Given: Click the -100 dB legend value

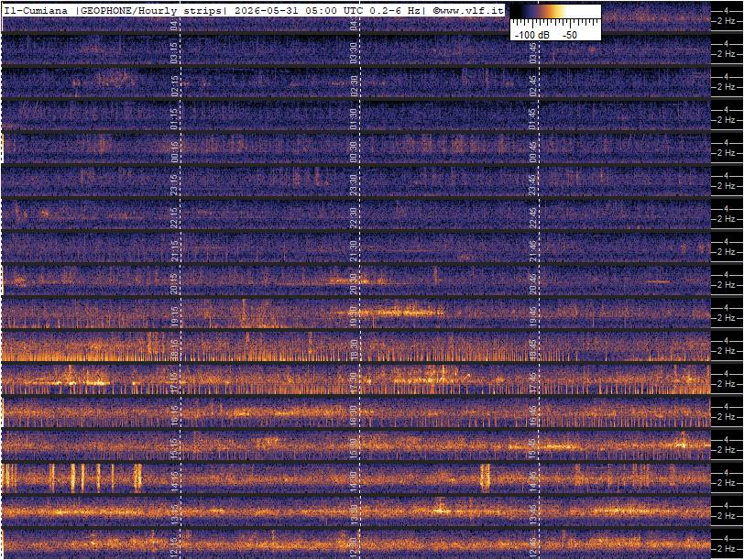Looking at the screenshot, I should [x=533, y=35].
